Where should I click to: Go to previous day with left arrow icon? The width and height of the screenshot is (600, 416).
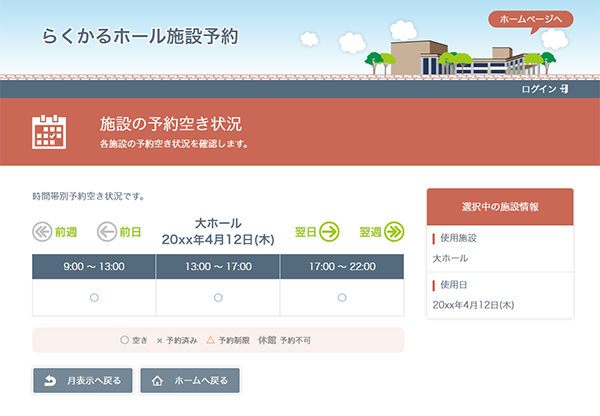click(x=107, y=232)
